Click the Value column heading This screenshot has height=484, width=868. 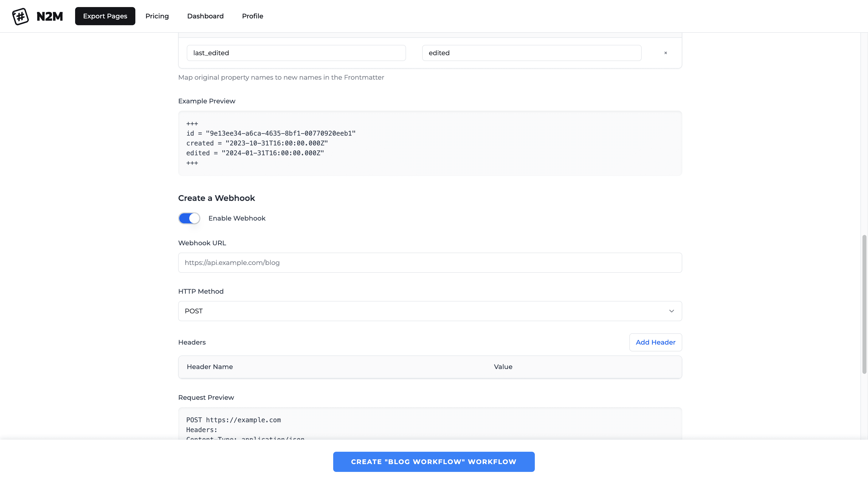coord(503,367)
